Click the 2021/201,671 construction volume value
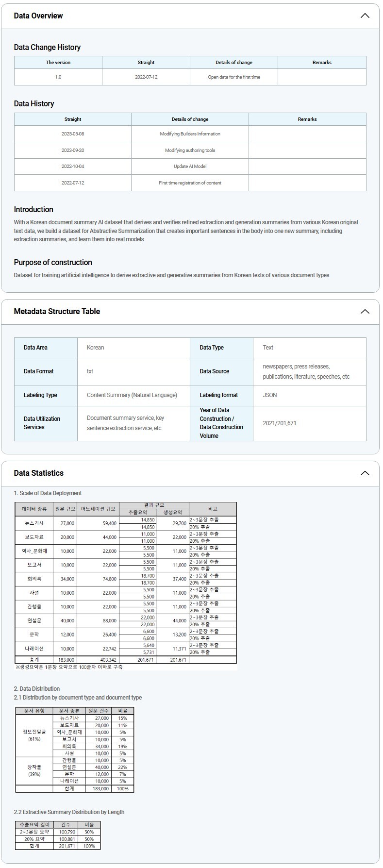The width and height of the screenshot is (383, 868). pyautogui.click(x=279, y=423)
